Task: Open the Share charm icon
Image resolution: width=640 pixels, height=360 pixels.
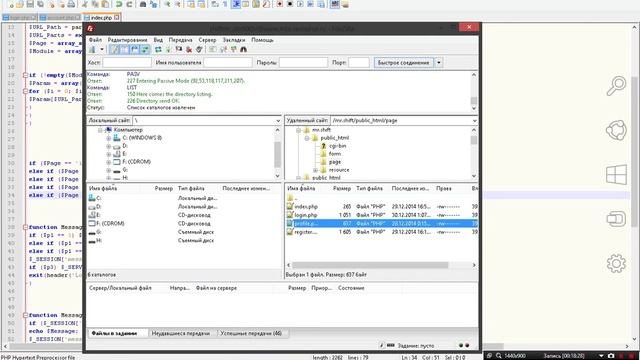Action: [x=616, y=130]
